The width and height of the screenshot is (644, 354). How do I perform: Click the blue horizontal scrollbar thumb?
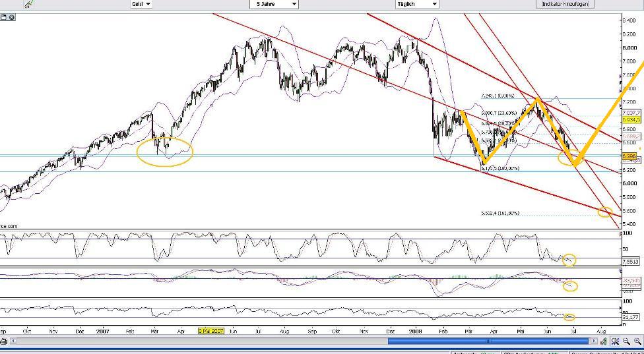(488, 341)
